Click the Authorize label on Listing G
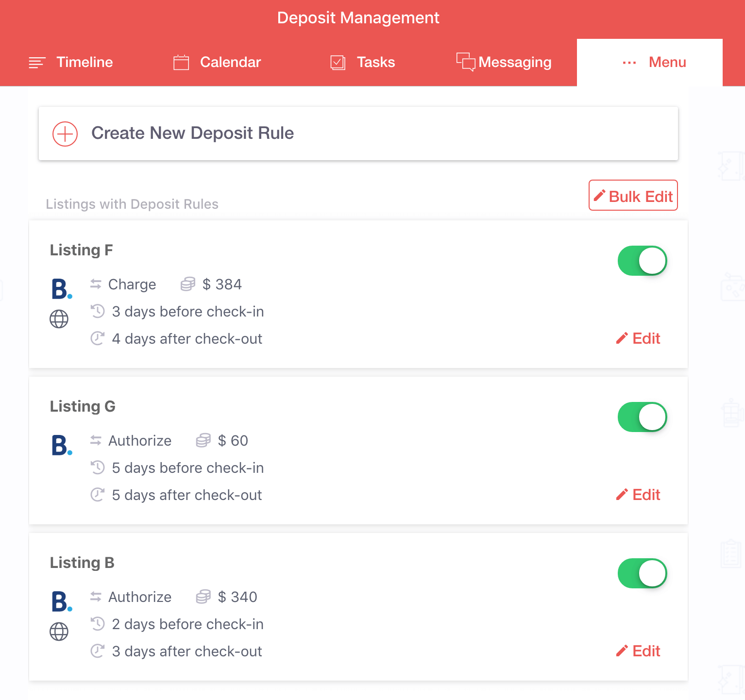The width and height of the screenshot is (745, 700). click(x=140, y=441)
